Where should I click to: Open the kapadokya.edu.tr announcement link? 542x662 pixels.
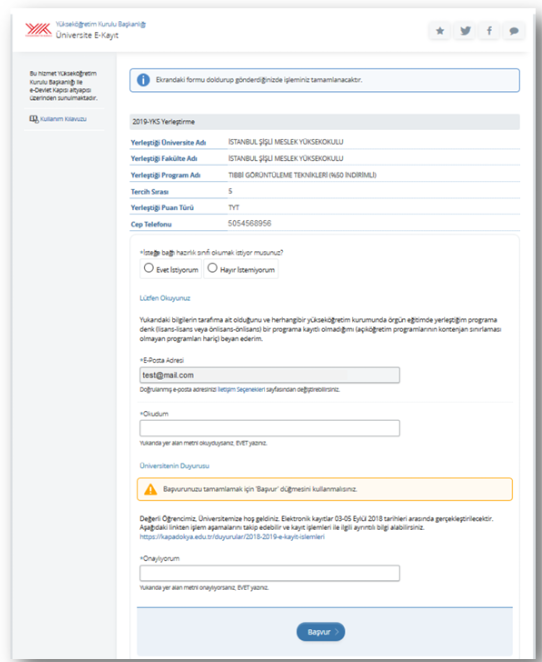coord(232,537)
